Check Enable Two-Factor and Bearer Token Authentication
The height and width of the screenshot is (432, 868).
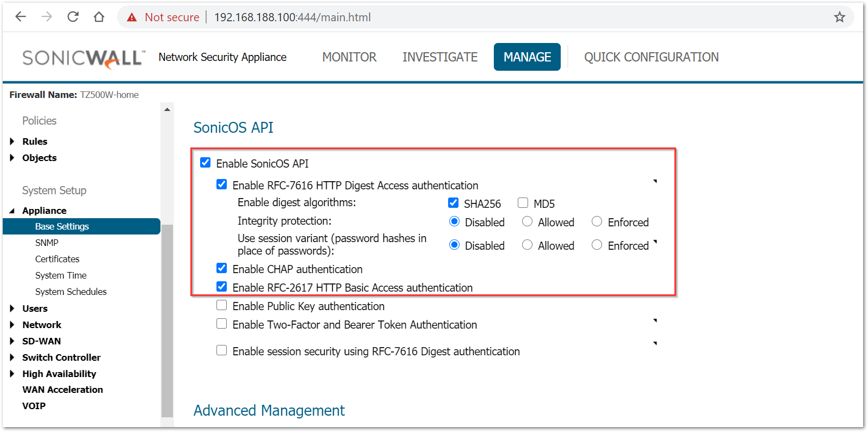pos(221,323)
